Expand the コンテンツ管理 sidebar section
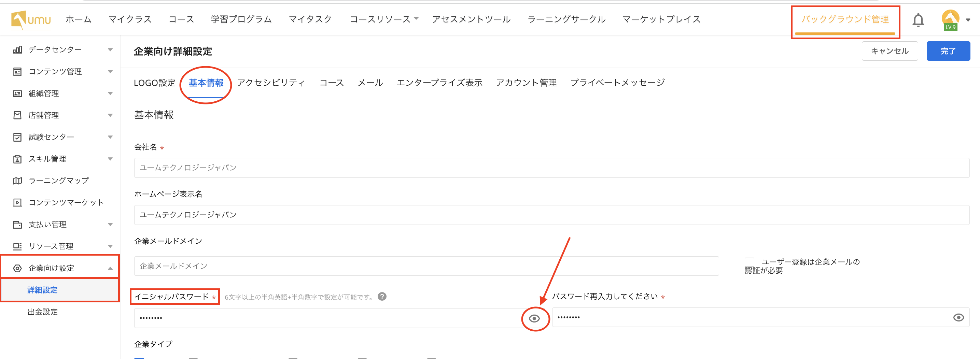The width and height of the screenshot is (980, 359). (110, 72)
